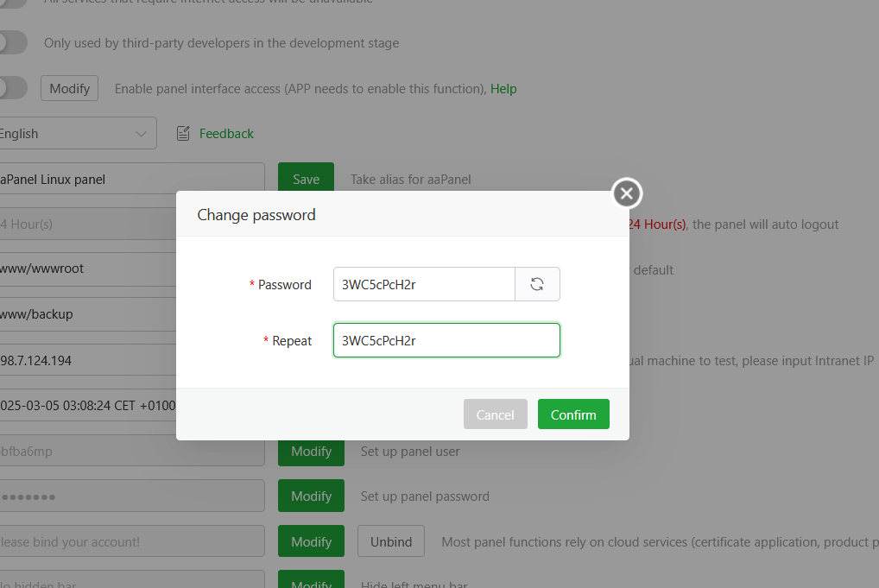Toggle the panel interface access switch
Image resolution: width=879 pixels, height=588 pixels.
pyautogui.click(x=12, y=88)
